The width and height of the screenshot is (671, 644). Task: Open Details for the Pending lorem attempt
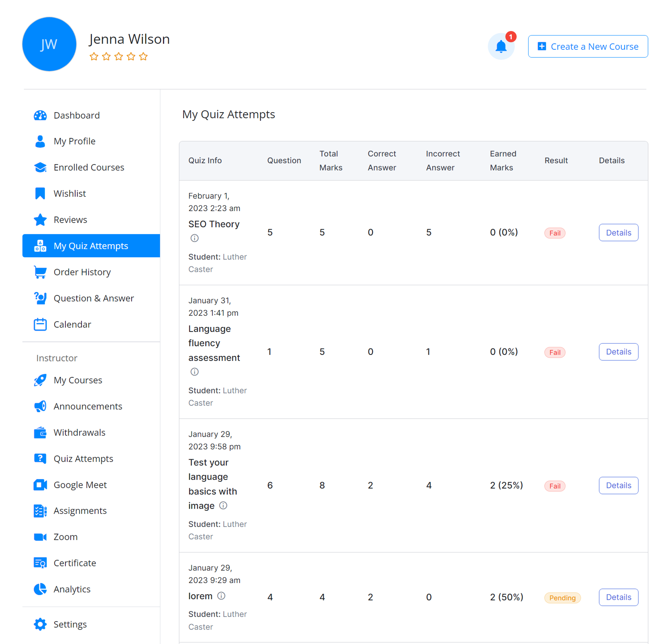[x=618, y=597]
